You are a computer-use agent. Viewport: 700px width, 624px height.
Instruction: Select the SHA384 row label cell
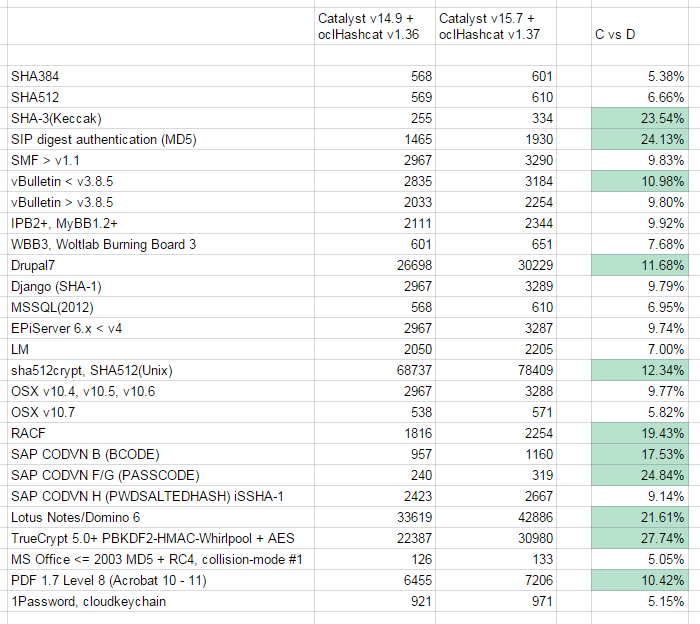161,76
